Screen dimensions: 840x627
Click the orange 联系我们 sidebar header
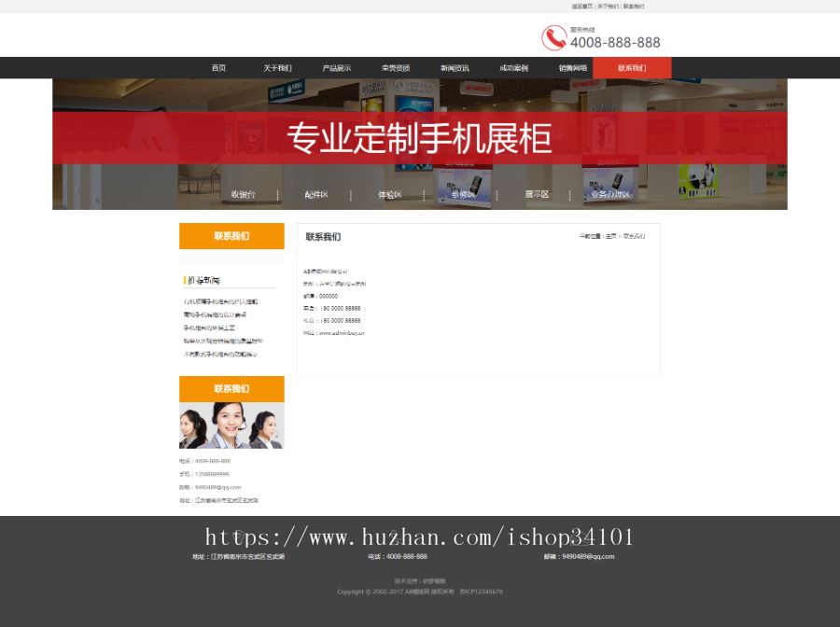[x=231, y=236]
